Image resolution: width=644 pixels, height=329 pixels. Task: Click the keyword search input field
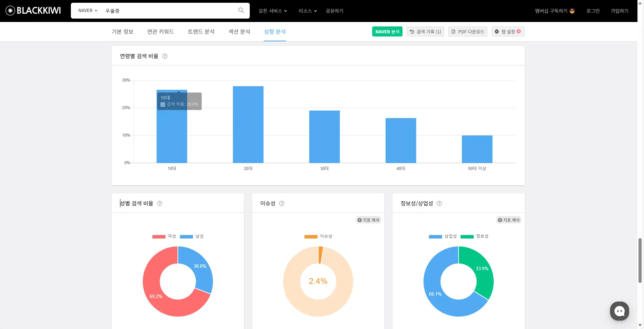[170, 11]
